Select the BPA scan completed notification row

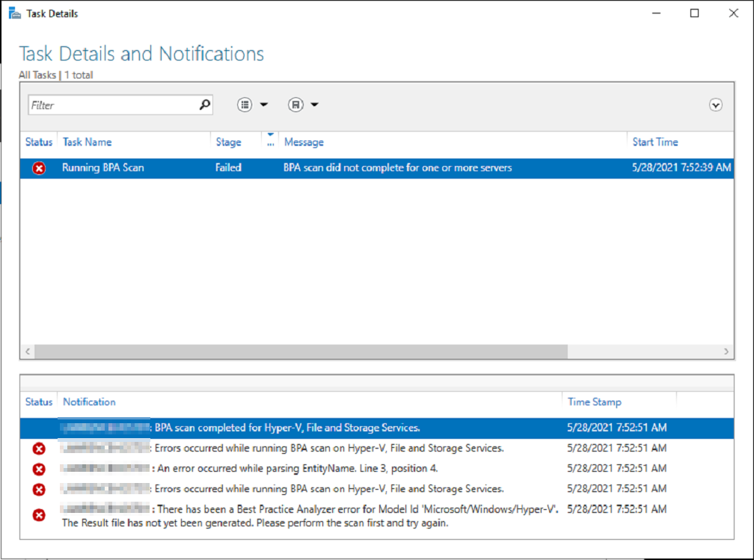[299, 428]
